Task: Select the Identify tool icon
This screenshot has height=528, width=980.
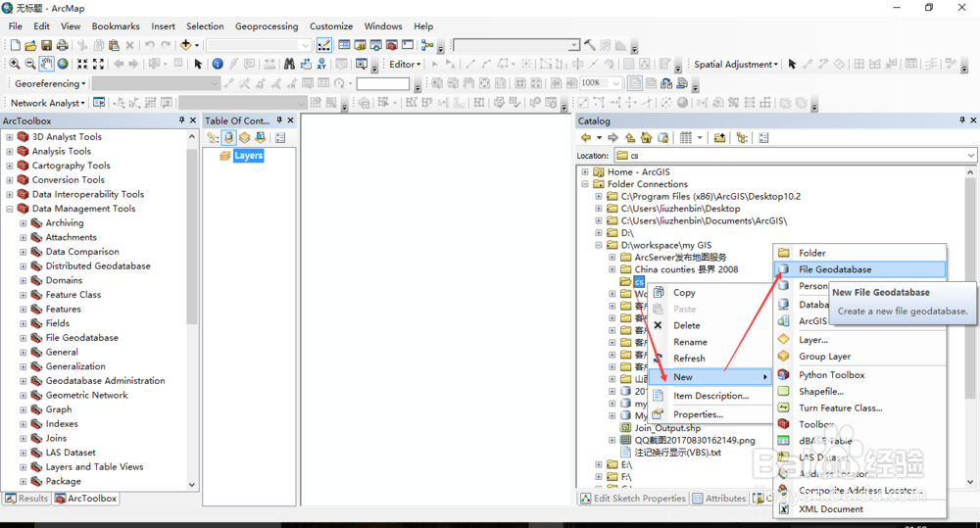Action: (x=218, y=64)
